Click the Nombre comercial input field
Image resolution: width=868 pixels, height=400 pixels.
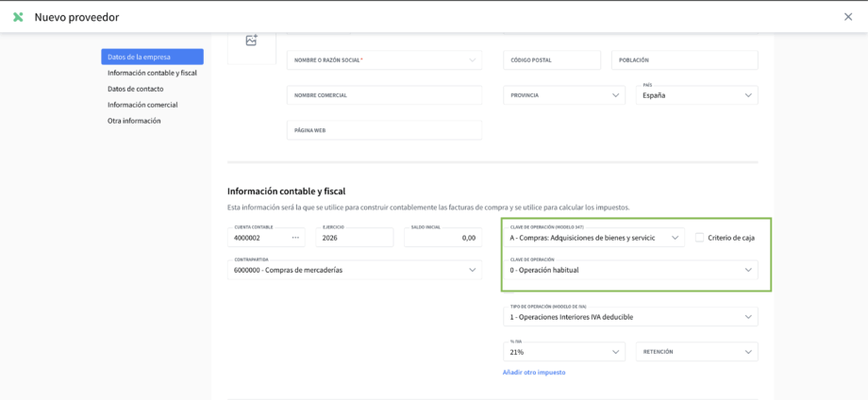384,95
